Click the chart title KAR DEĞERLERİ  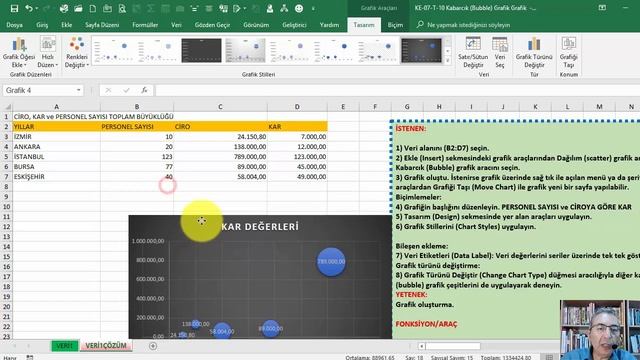260,227
